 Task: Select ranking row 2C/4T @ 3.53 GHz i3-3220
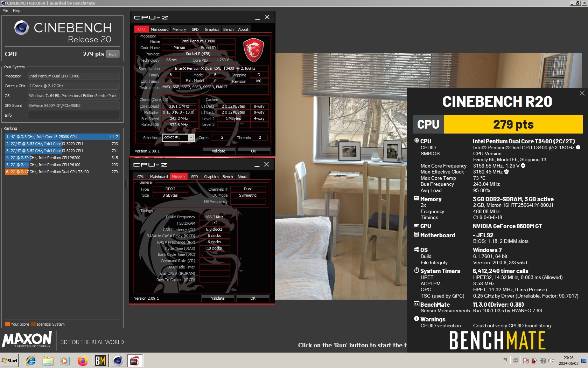62,144
